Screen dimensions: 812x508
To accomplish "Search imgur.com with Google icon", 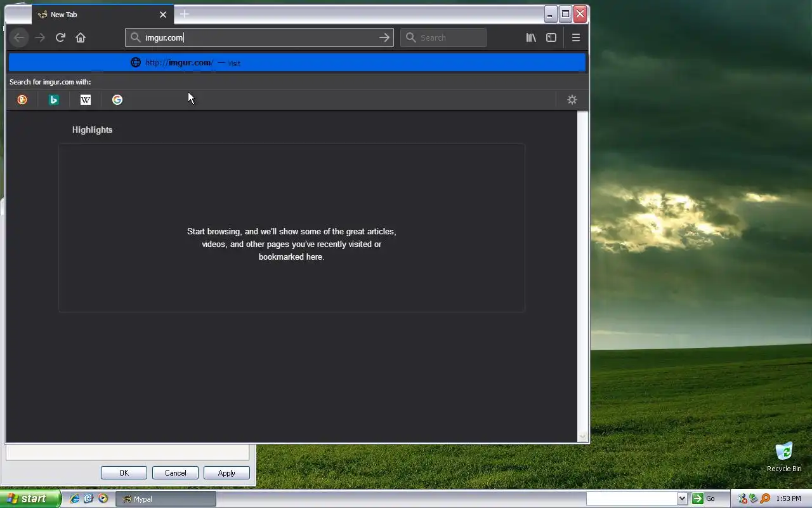I will click(x=117, y=100).
